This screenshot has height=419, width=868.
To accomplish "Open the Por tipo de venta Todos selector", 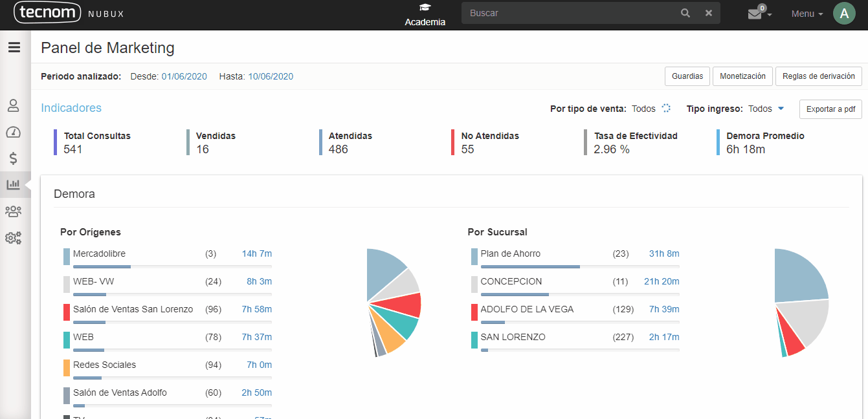I will 651,109.
